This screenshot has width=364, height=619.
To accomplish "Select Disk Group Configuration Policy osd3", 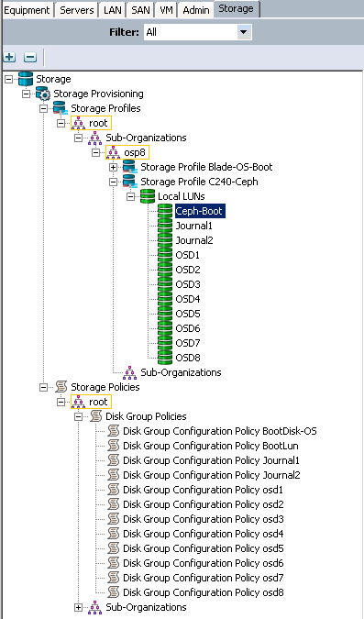I will [x=204, y=519].
